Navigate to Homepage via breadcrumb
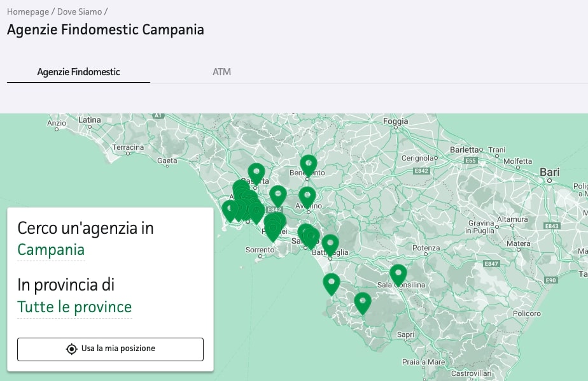 point(26,11)
